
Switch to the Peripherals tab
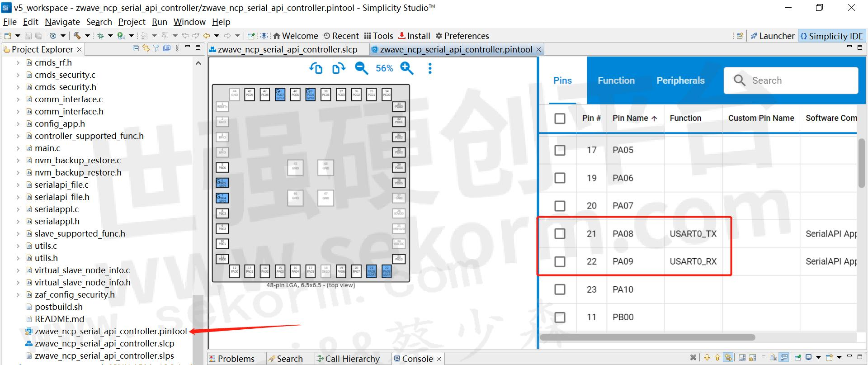click(680, 81)
